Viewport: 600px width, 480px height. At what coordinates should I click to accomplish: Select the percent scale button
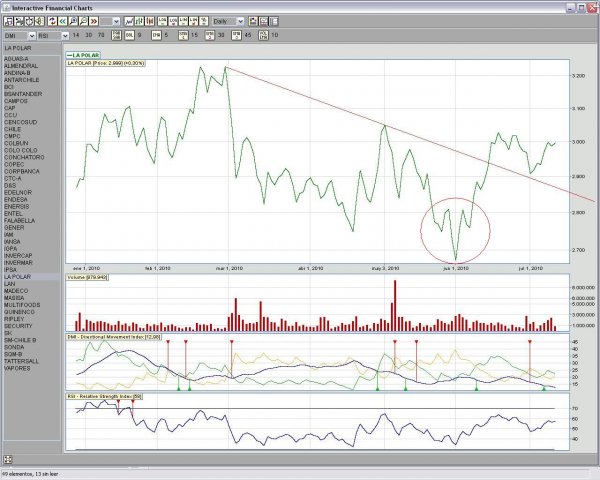[204, 21]
